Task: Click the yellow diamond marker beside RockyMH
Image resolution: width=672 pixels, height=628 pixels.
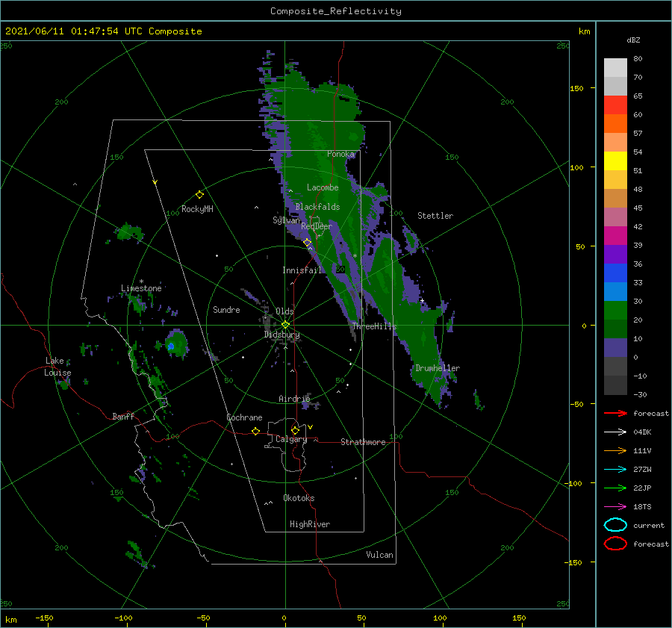Action: (199, 195)
